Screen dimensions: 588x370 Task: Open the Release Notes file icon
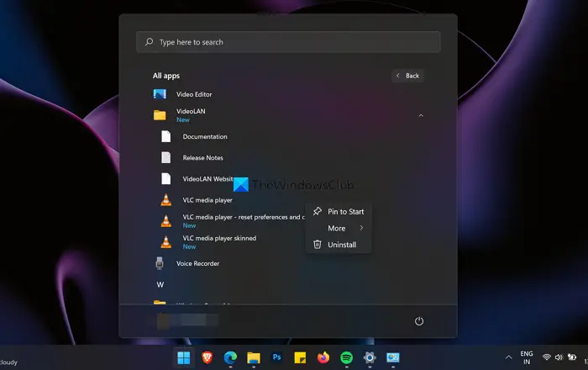[x=165, y=157]
